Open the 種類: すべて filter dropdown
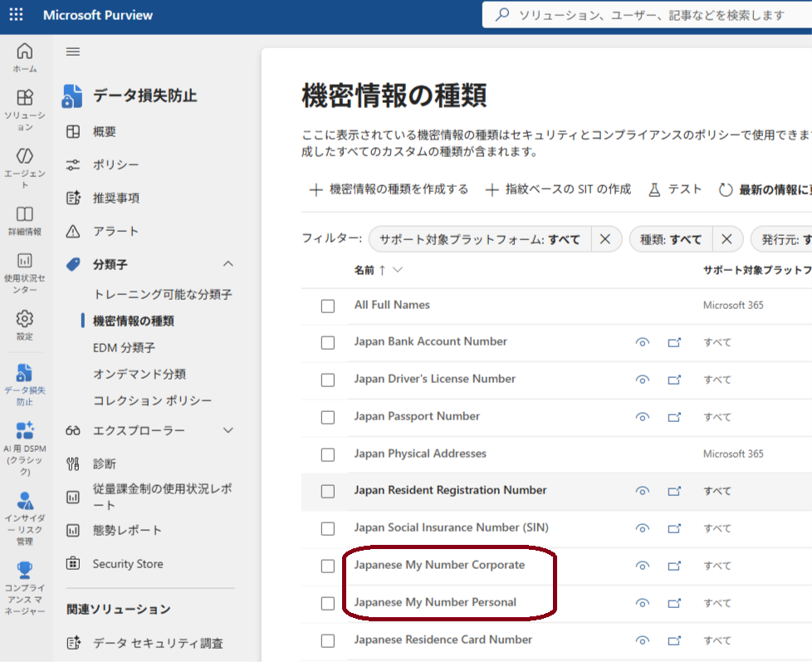This screenshot has height=662, width=812. [671, 239]
